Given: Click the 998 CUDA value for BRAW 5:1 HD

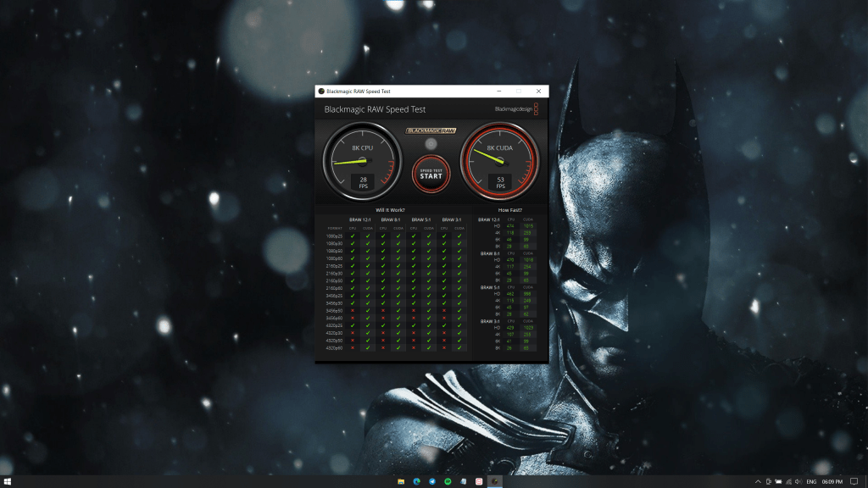Looking at the screenshot, I should pos(527,294).
